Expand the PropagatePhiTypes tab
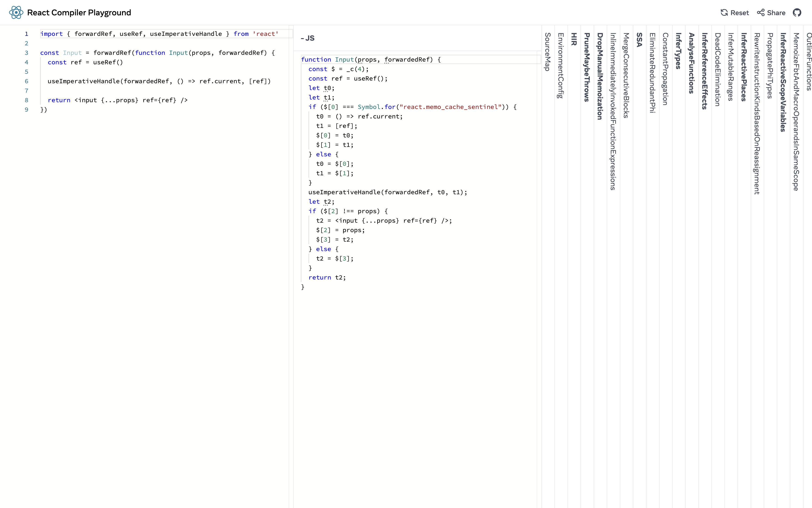The image size is (812, 508). (770, 65)
